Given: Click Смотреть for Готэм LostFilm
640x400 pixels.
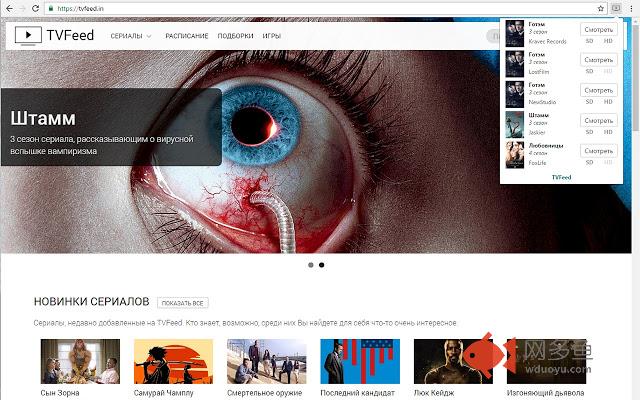Looking at the screenshot, I should 599,60.
